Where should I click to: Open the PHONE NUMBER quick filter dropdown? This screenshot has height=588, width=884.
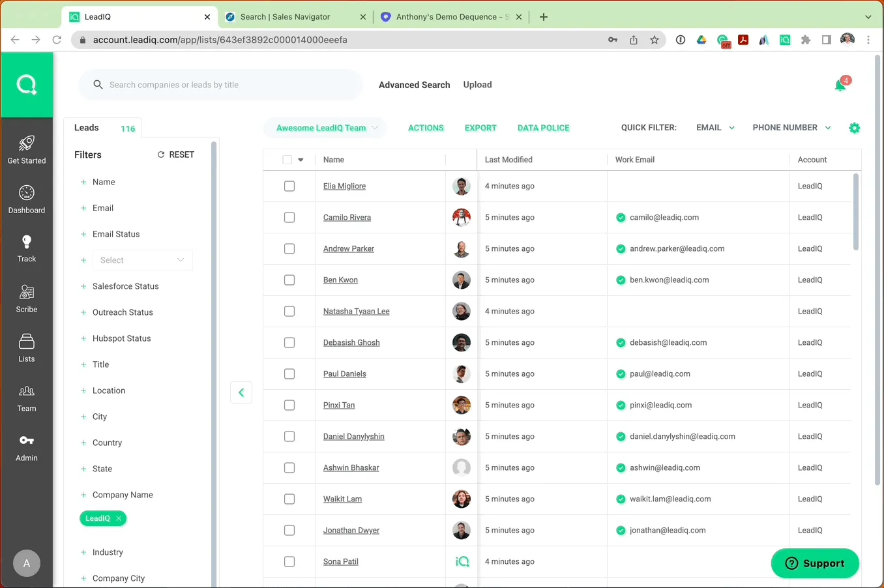coord(791,128)
